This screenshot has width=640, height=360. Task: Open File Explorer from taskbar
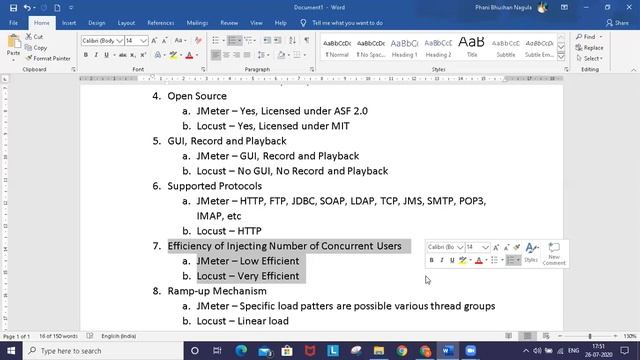click(379, 351)
